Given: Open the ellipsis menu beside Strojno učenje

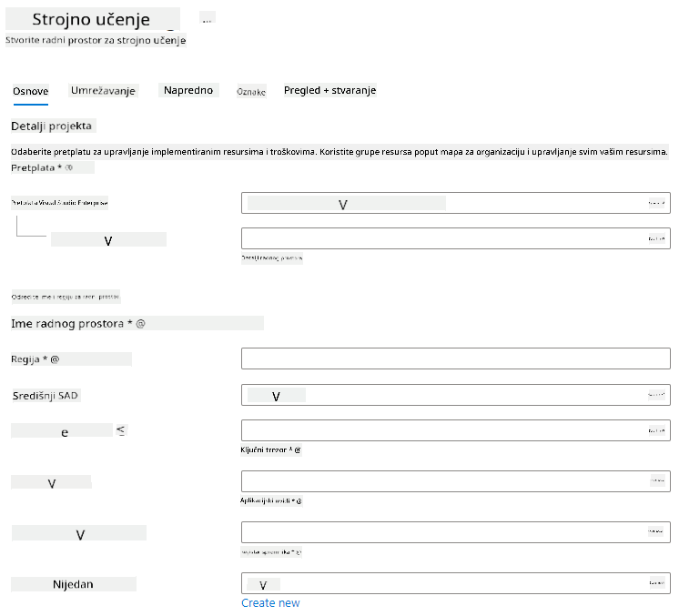Looking at the screenshot, I should click(x=207, y=18).
